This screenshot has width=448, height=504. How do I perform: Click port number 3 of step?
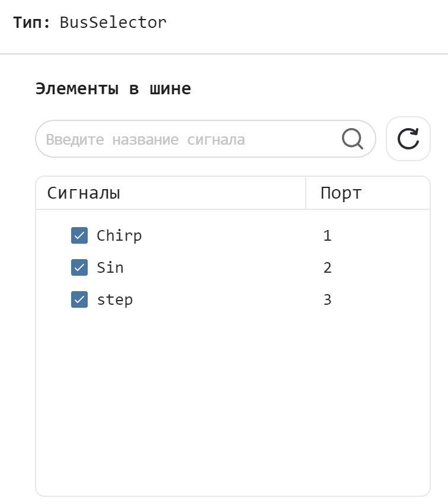tap(327, 299)
